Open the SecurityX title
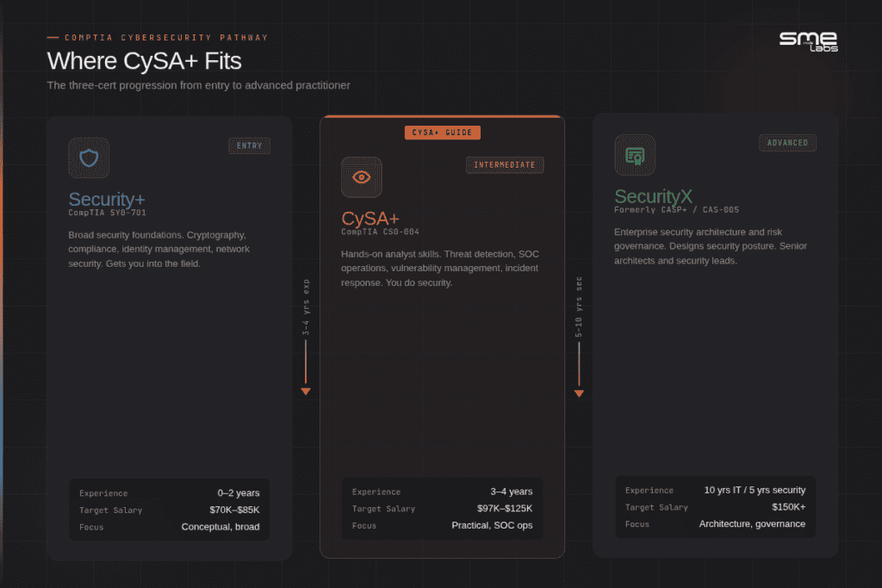The image size is (882, 588). tap(653, 196)
